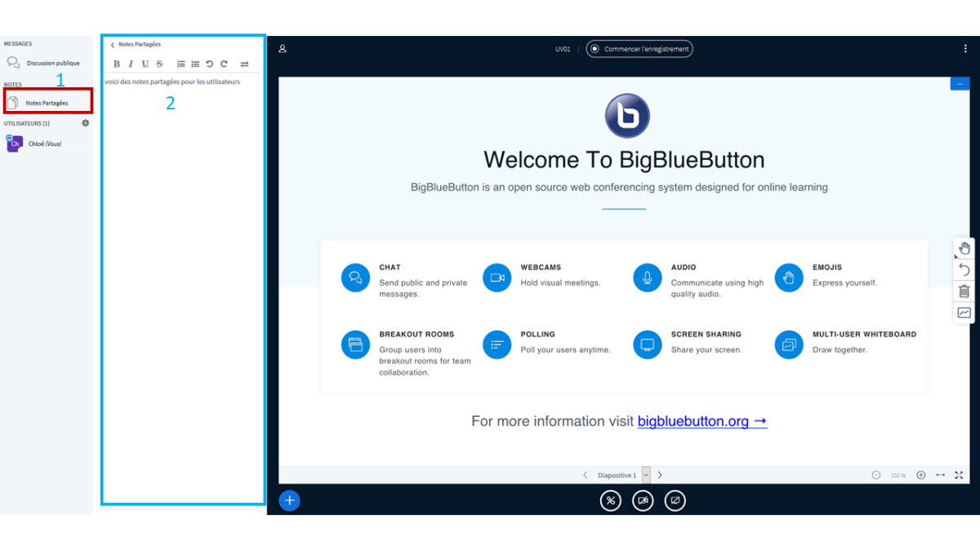This screenshot has height=551, width=980.
Task: Zoom in on the presentation
Action: tap(921, 475)
